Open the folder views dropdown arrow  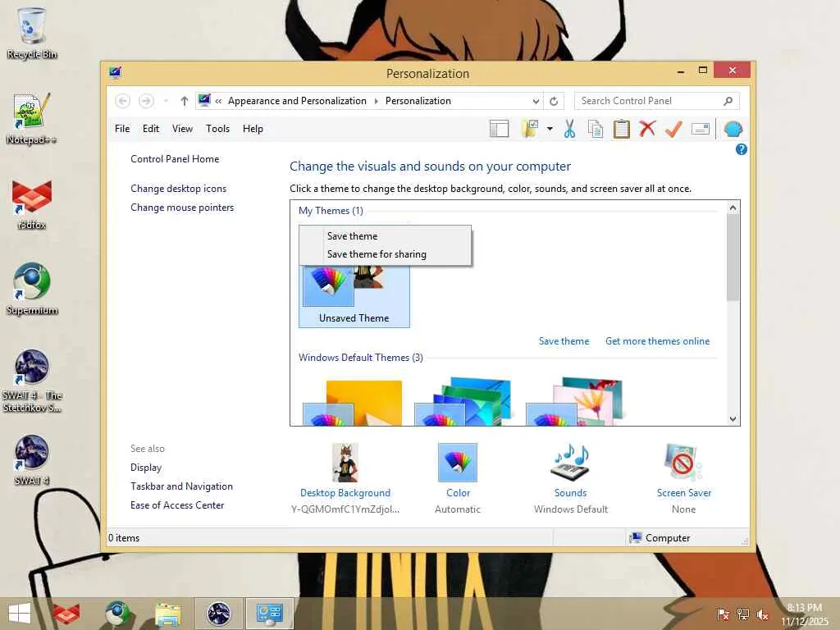(x=550, y=129)
